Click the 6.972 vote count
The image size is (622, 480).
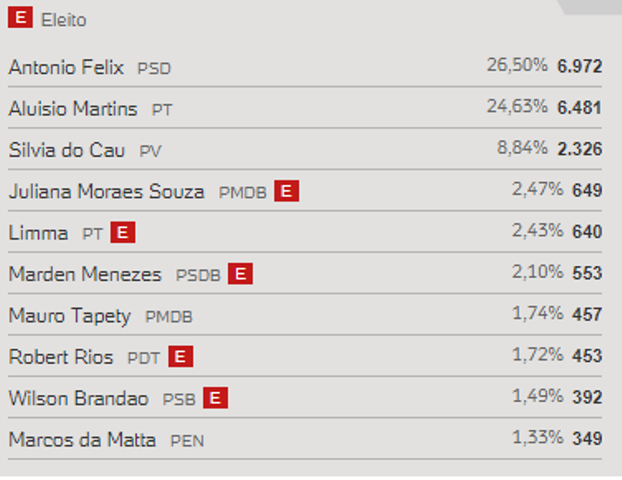pyautogui.click(x=580, y=66)
